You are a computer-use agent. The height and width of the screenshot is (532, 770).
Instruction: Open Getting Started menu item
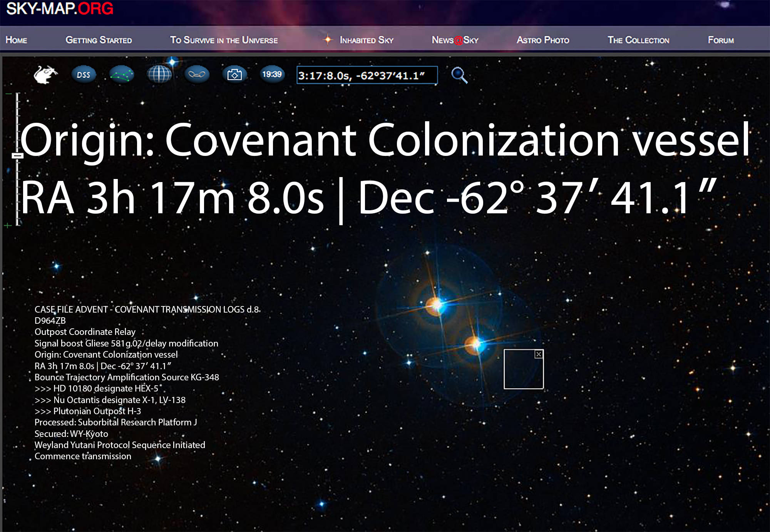coord(99,40)
